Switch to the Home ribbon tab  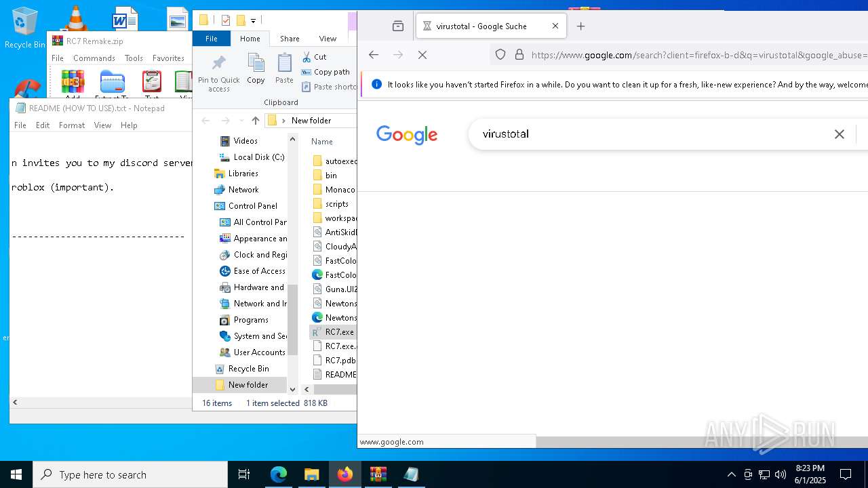click(x=250, y=39)
